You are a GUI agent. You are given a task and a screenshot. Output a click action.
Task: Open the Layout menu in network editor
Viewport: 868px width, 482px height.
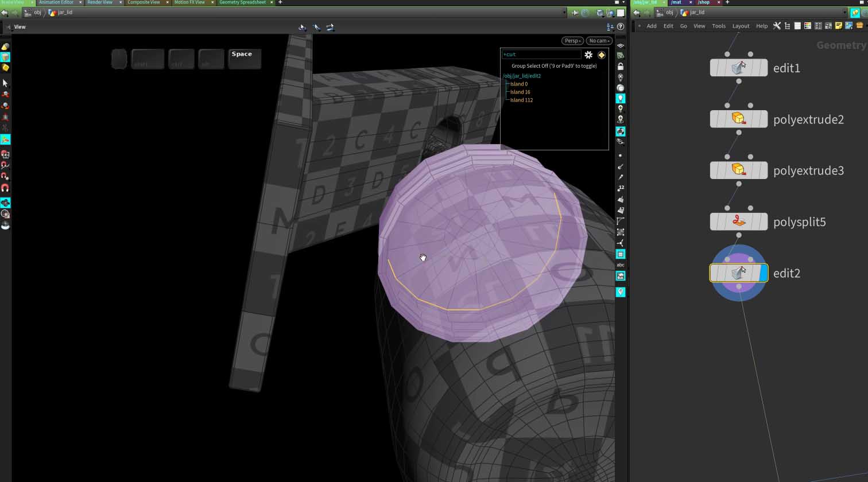741,26
